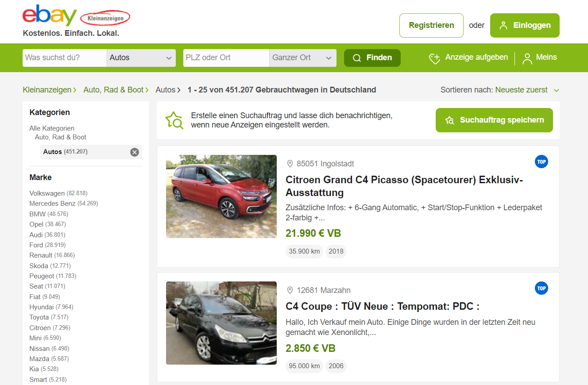Click the 35.900 km tag
Screen dimensions: 588x385
tap(304, 251)
